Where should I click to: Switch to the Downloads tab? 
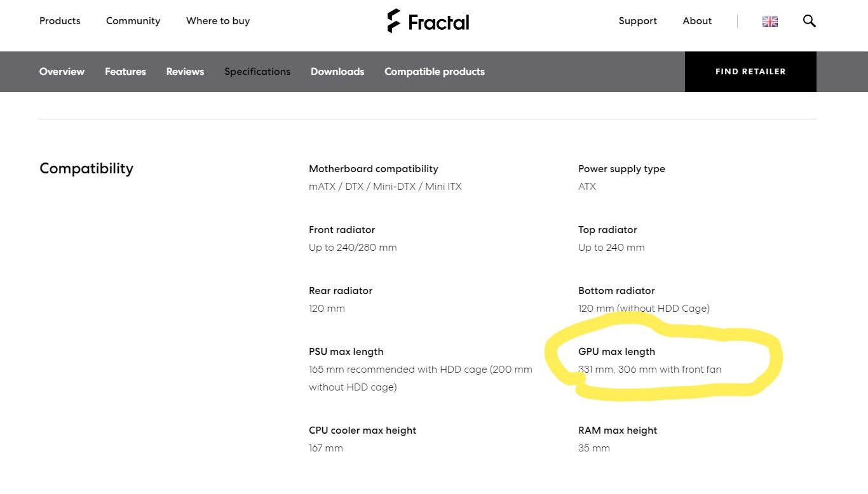click(337, 72)
